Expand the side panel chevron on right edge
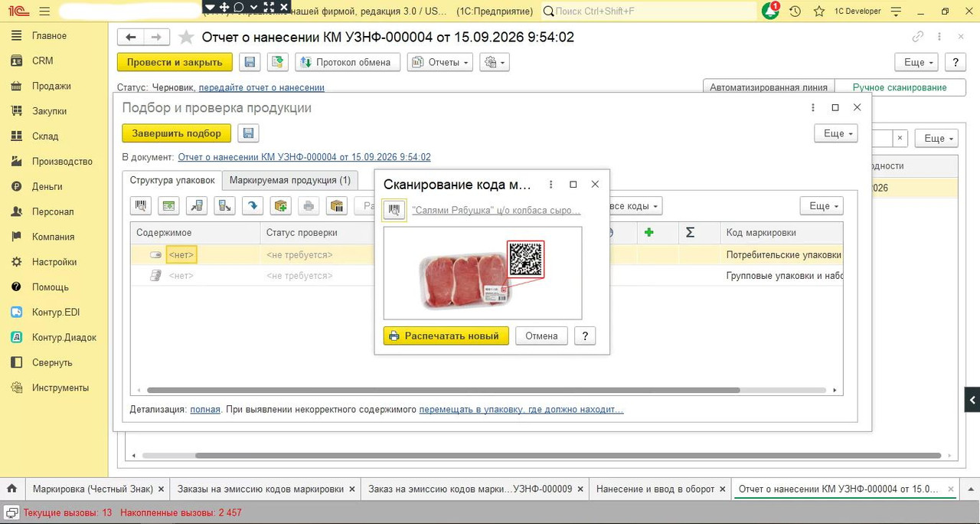 (x=972, y=400)
